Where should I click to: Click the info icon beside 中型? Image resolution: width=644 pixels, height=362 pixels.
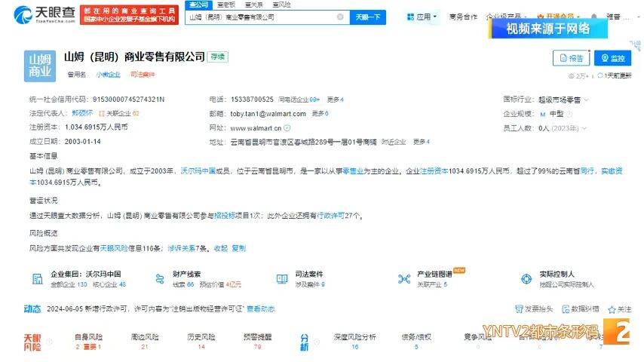(569, 114)
